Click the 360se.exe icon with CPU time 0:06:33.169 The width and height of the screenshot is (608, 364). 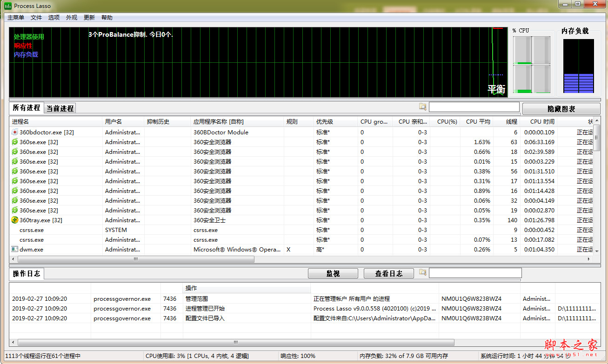[15, 142]
